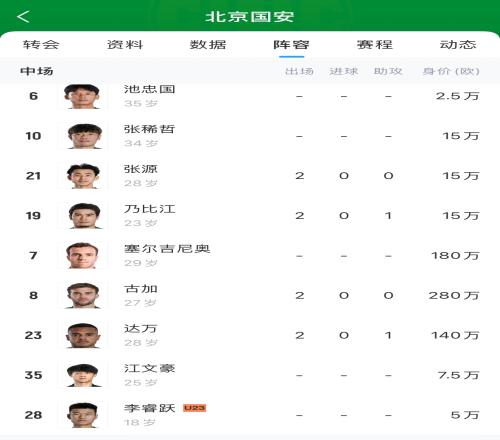This screenshot has height=440, width=500.
Task: Open 江文豪 player name link
Action: (150, 368)
